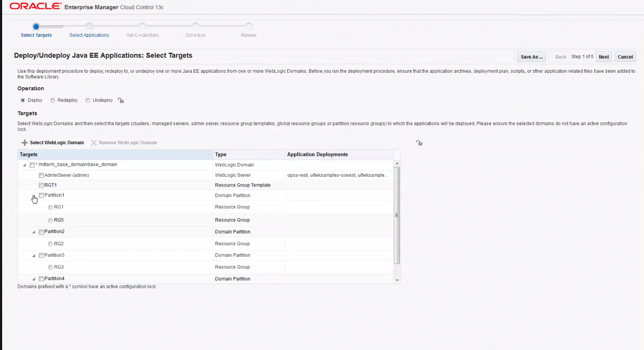Image resolution: width=644 pixels, height=350 pixels.
Task: Click the Back button
Action: point(561,57)
